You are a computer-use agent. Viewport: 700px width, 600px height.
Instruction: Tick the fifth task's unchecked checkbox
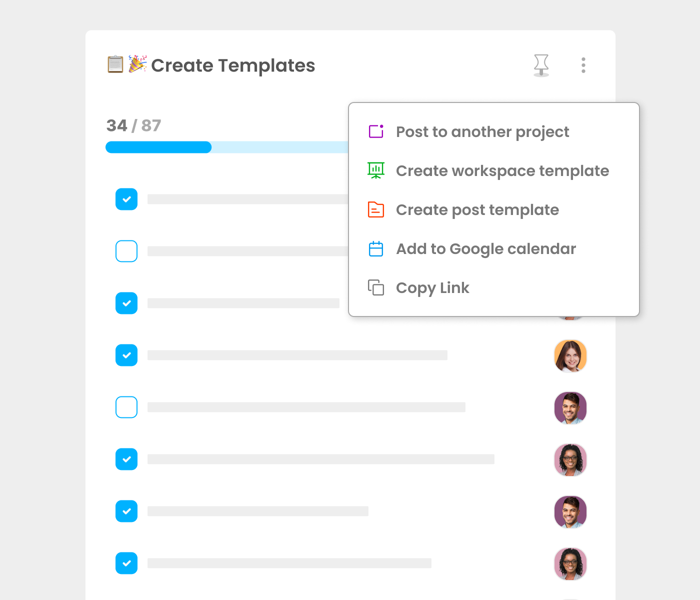[x=126, y=407]
